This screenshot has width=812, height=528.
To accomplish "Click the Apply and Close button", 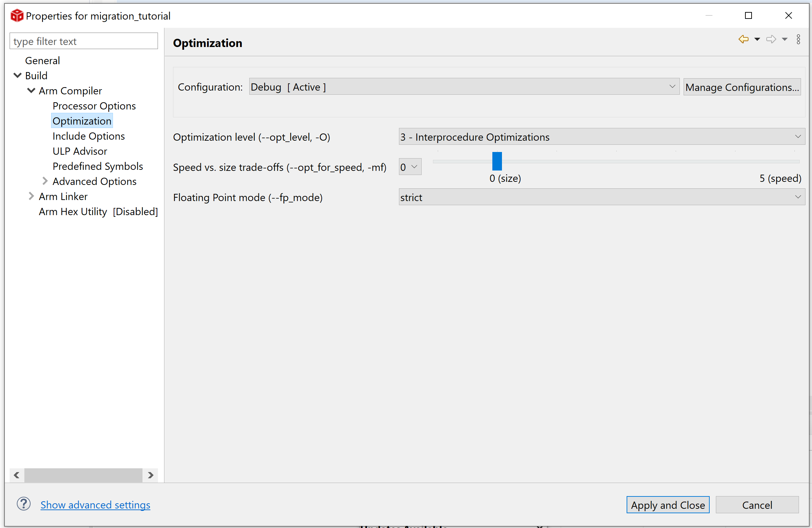I will click(x=667, y=505).
